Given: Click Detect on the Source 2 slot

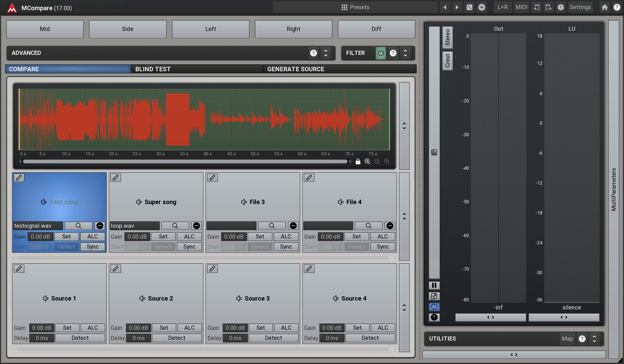Looking at the screenshot, I should pos(177,338).
